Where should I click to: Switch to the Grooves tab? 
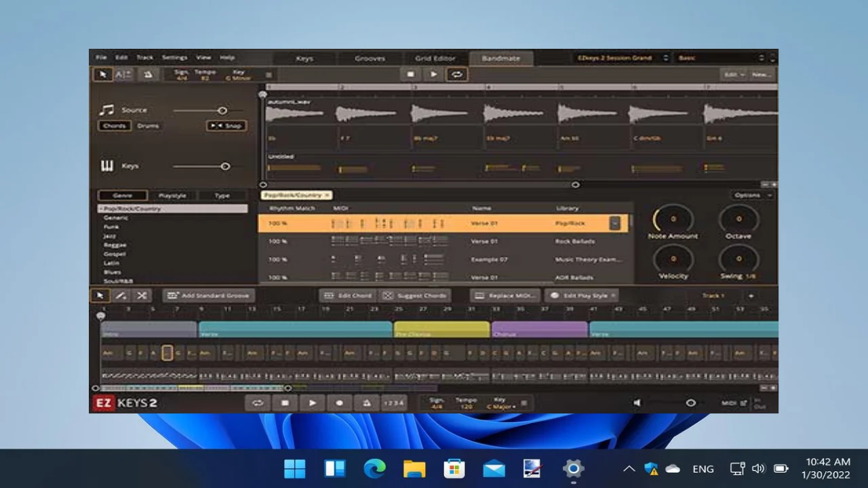[370, 58]
